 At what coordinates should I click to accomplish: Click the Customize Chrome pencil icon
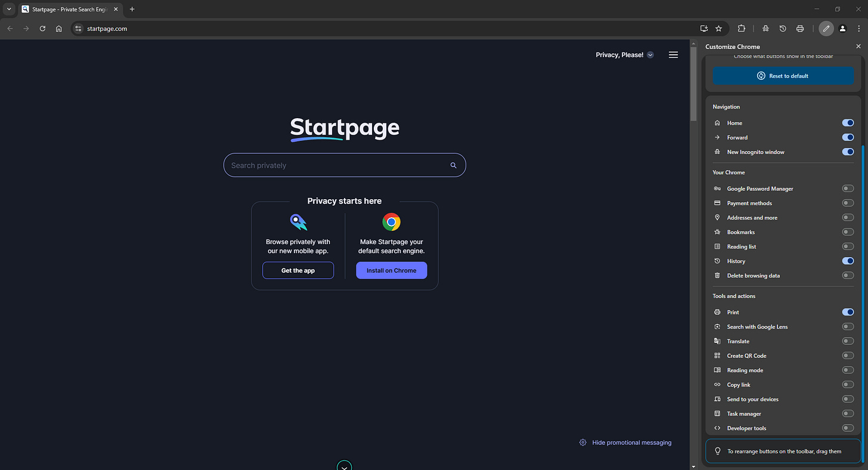click(x=826, y=28)
